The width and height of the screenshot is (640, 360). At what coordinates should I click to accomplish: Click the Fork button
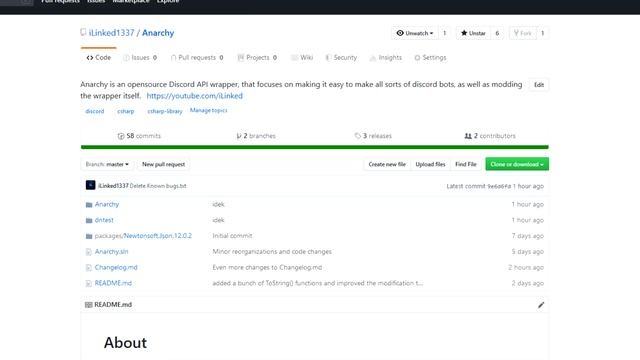(522, 33)
